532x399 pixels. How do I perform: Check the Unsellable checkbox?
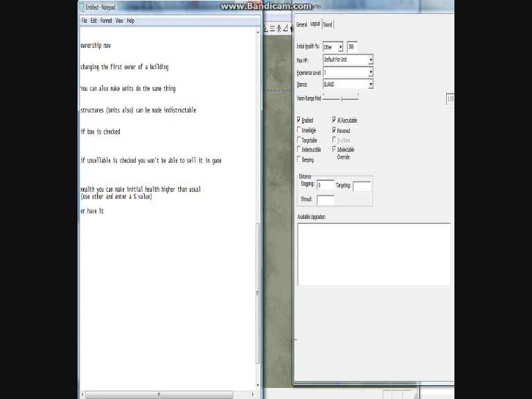click(299, 130)
